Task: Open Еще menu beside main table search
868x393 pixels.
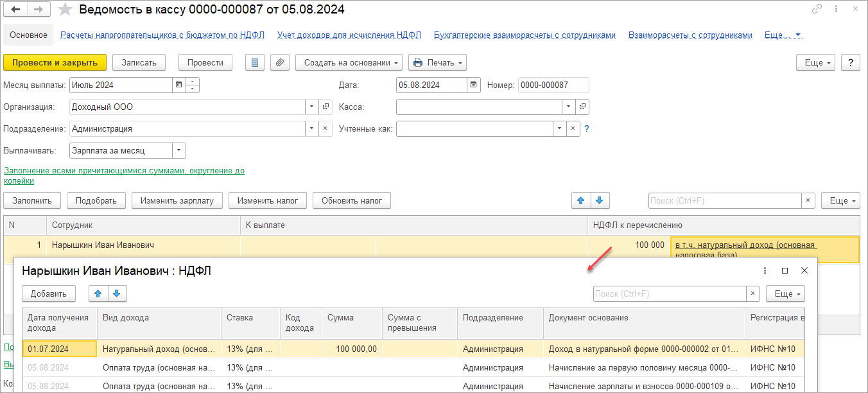Action: pos(840,200)
